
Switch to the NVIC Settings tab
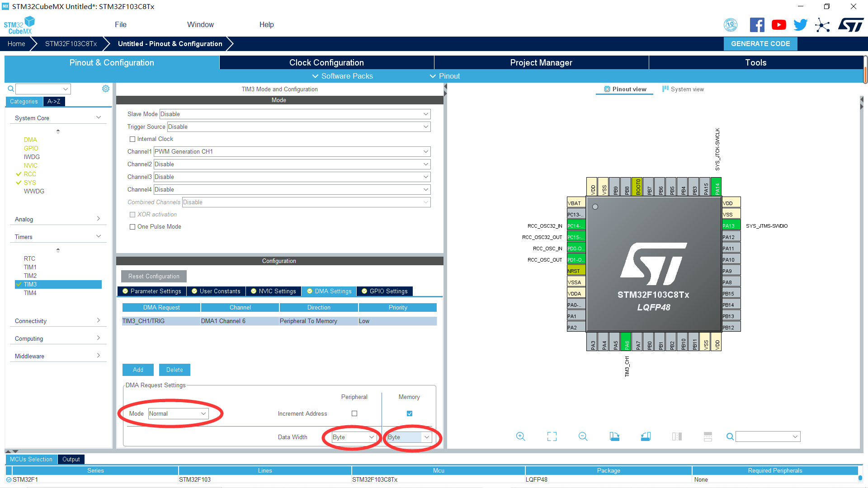coord(274,291)
